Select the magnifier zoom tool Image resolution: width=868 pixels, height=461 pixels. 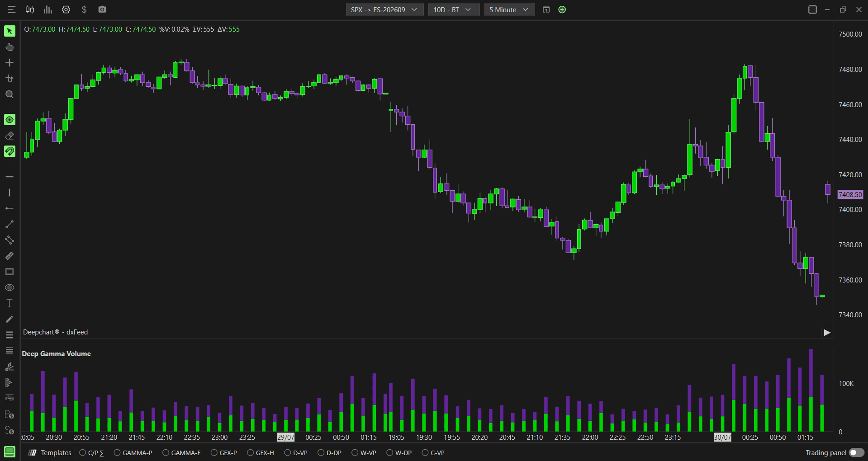(9, 94)
